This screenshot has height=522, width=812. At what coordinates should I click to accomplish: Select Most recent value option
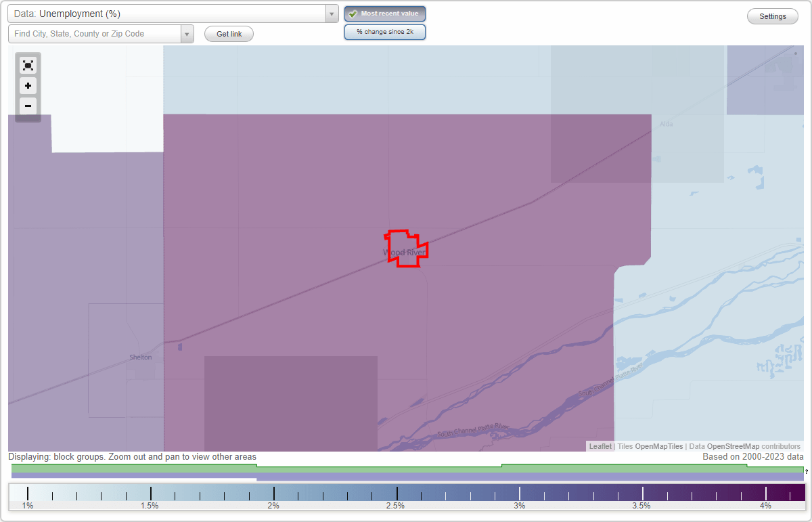(384, 14)
